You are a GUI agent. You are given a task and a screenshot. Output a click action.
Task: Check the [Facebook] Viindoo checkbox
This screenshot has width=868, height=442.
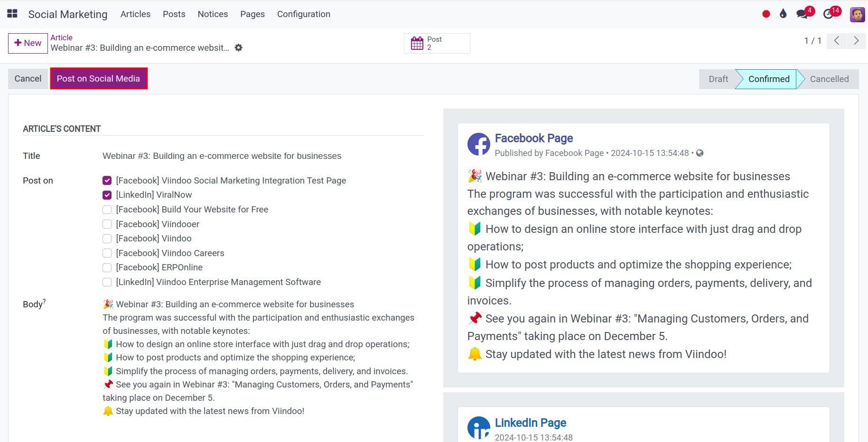click(107, 239)
